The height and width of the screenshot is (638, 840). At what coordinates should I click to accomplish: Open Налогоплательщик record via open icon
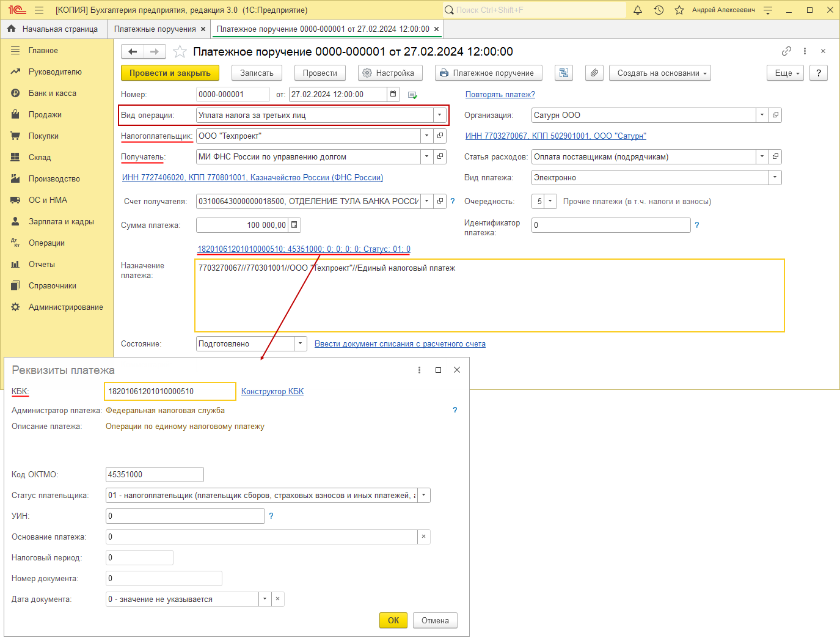[x=440, y=136]
